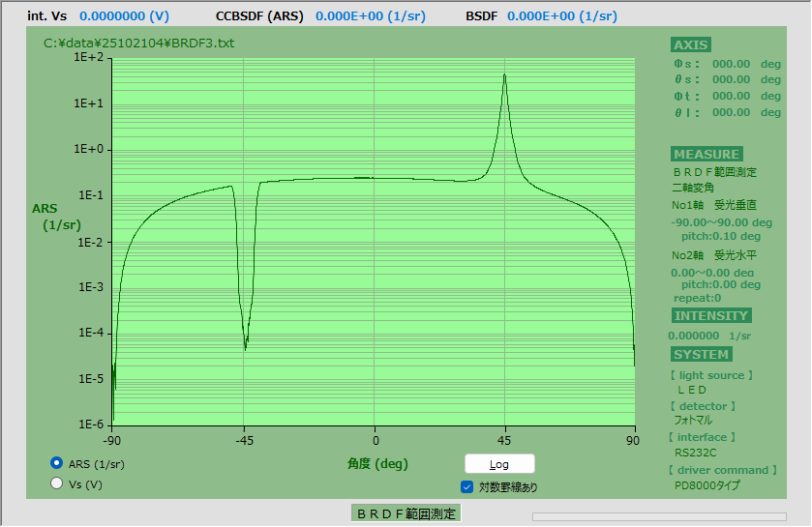
Task: Select the ARS (1/sr) radio button
Action: click(57, 463)
